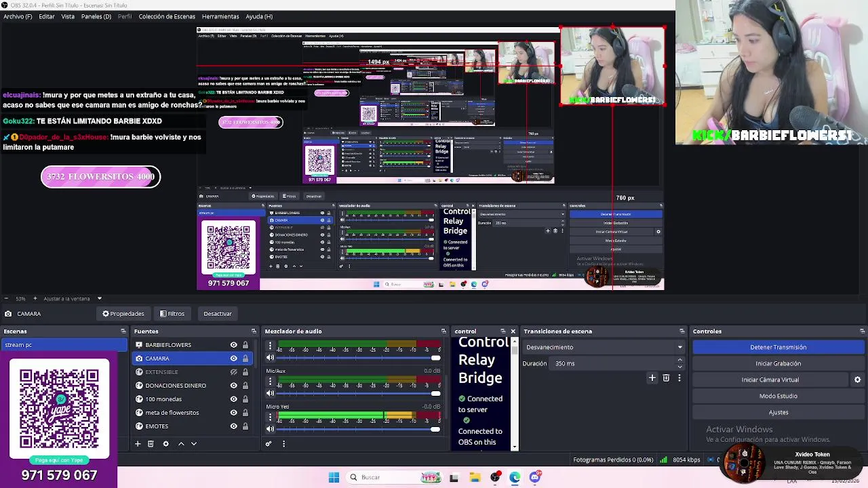The height and width of the screenshot is (488, 868).
Task: Open audio mixer bottom three-dot menu
Action: [x=283, y=444]
